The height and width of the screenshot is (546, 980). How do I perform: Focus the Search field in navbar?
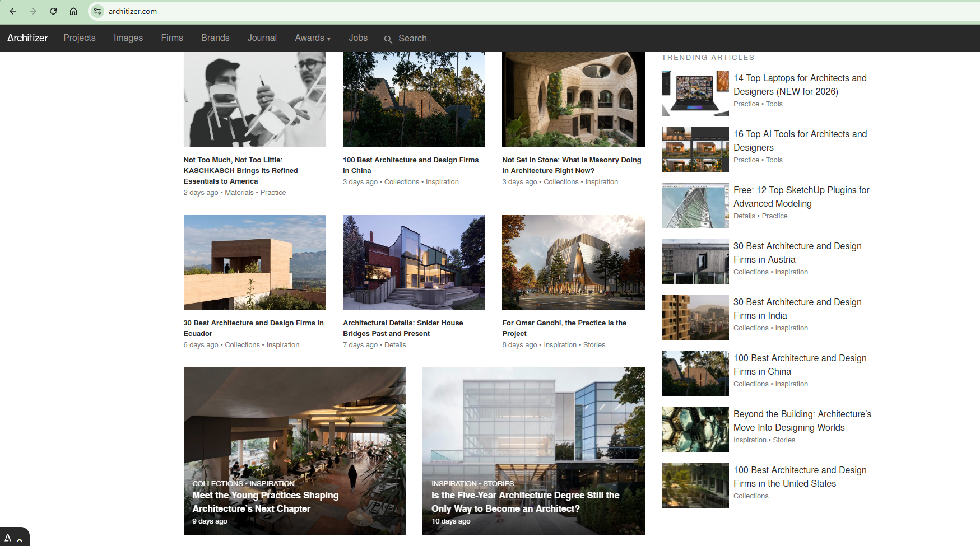tap(415, 39)
